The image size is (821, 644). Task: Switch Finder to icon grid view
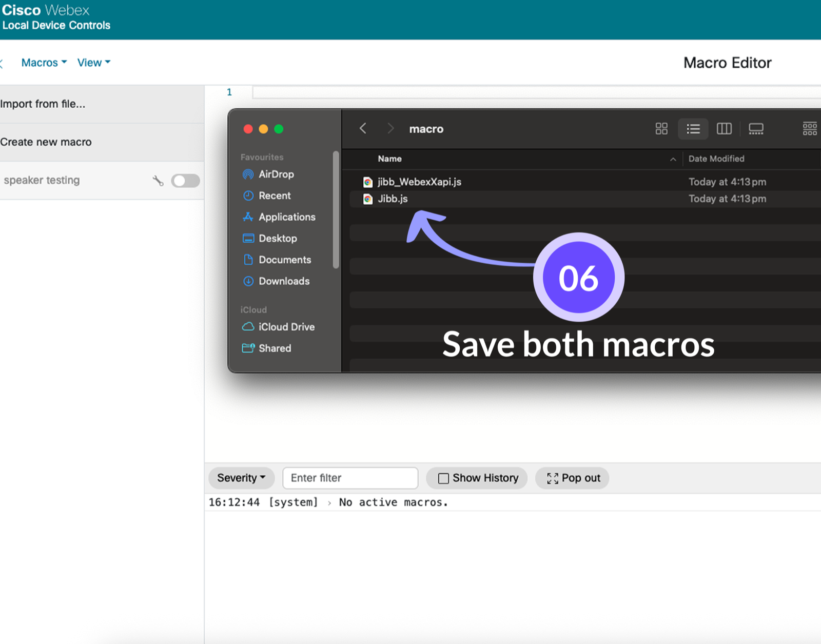(x=661, y=129)
